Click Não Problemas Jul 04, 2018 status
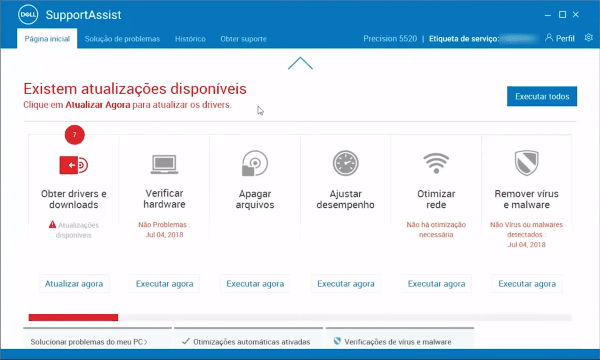 [x=164, y=230]
